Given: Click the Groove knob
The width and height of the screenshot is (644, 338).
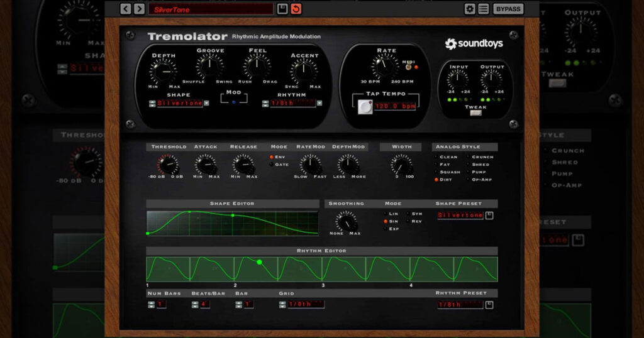Looking at the screenshot, I should 210,67.
